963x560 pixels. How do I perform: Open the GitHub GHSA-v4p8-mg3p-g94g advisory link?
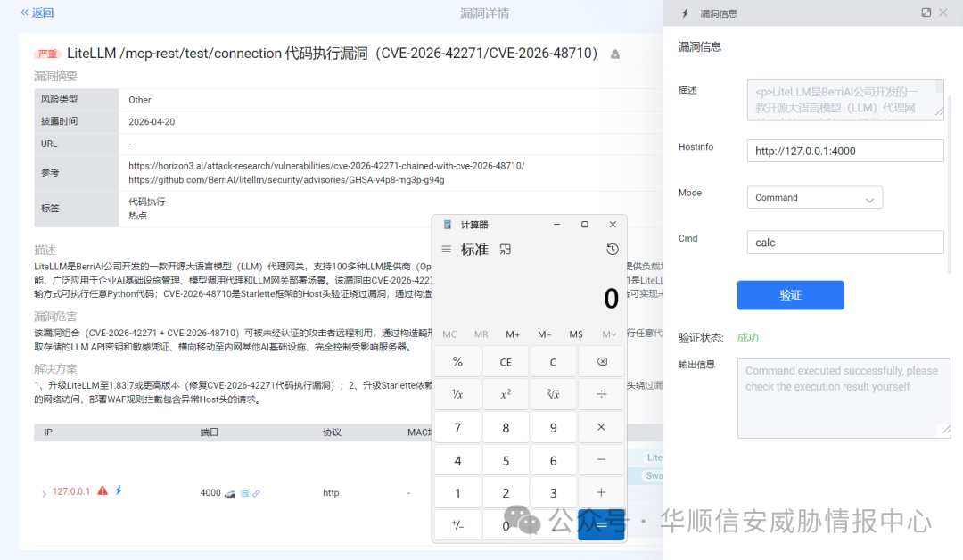pyautogui.click(x=286, y=180)
